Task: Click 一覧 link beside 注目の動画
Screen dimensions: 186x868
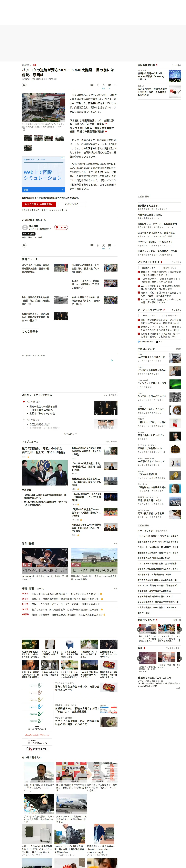Action: pos(115,544)
